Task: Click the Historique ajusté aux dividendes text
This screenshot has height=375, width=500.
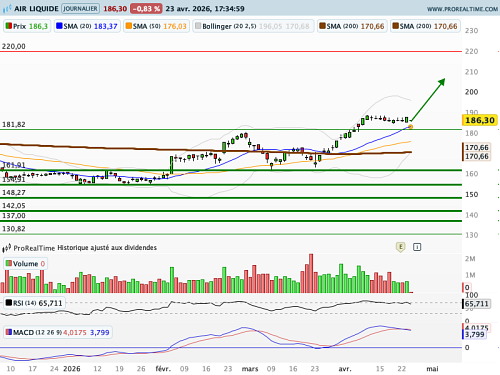Action: (x=107, y=248)
